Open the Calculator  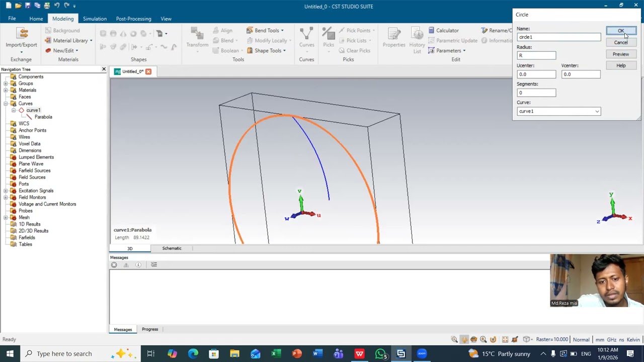pyautogui.click(x=443, y=30)
